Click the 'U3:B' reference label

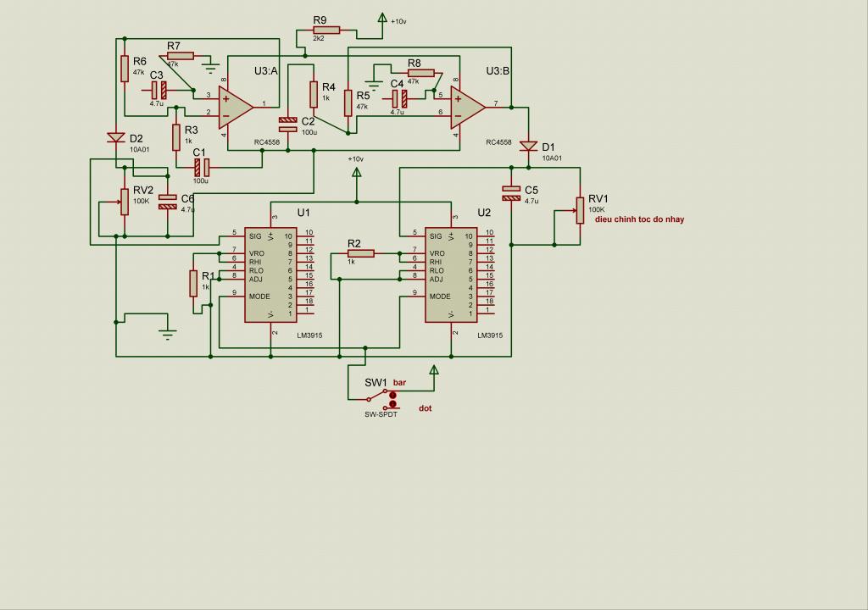point(498,71)
